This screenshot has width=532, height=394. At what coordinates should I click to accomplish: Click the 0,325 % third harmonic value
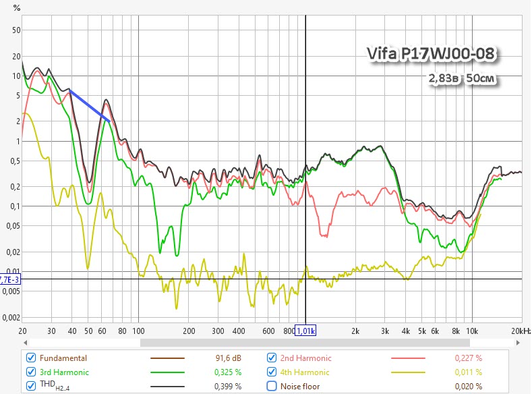pos(228,372)
